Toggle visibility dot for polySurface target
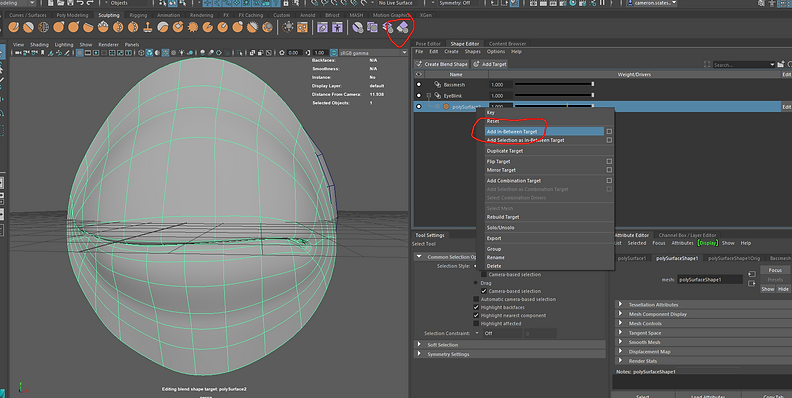Viewport: 792px width, 398px height. pyautogui.click(x=419, y=107)
